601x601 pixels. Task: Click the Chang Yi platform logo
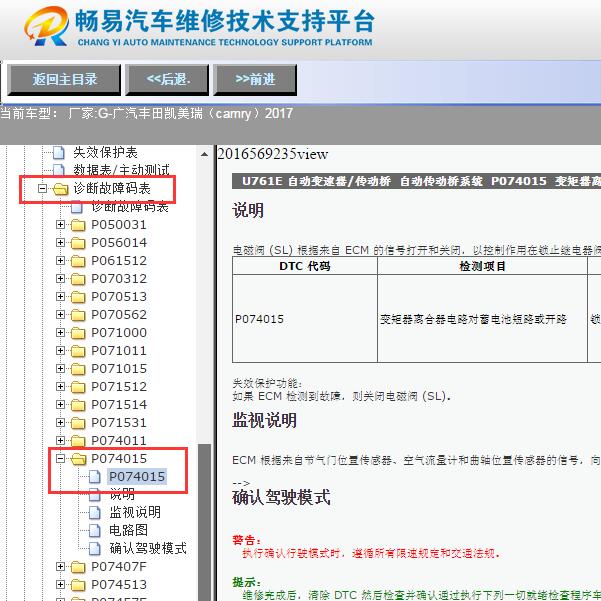[46, 26]
